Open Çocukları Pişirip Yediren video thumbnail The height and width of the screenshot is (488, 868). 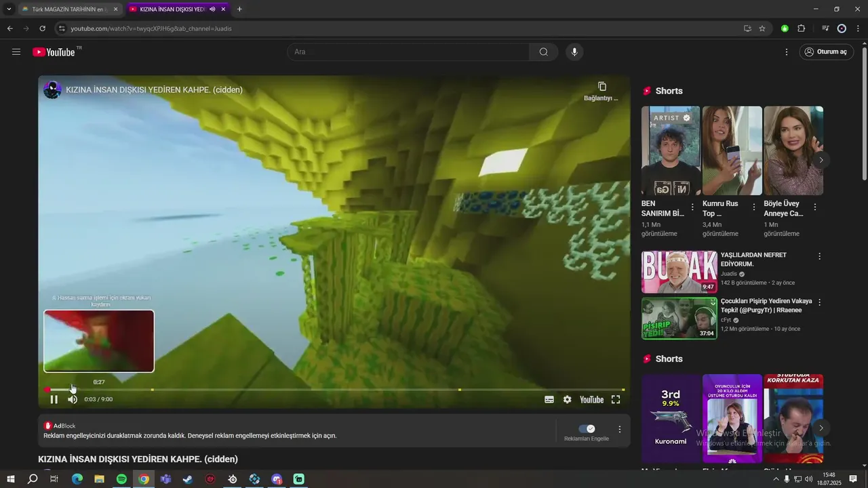coord(679,319)
